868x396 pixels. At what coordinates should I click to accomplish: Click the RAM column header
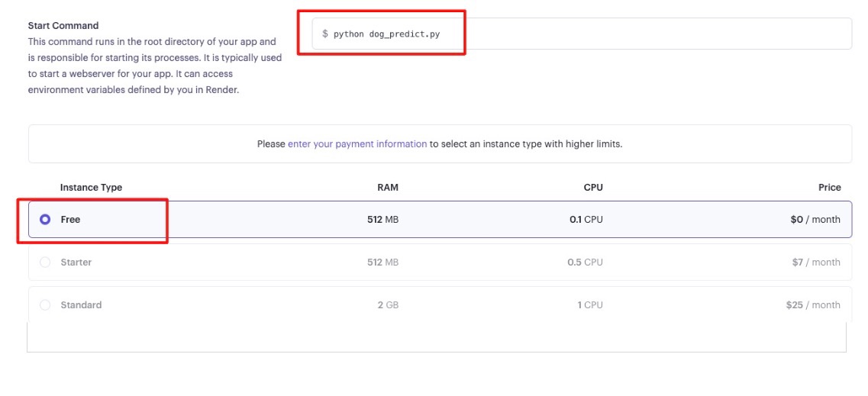click(x=388, y=188)
